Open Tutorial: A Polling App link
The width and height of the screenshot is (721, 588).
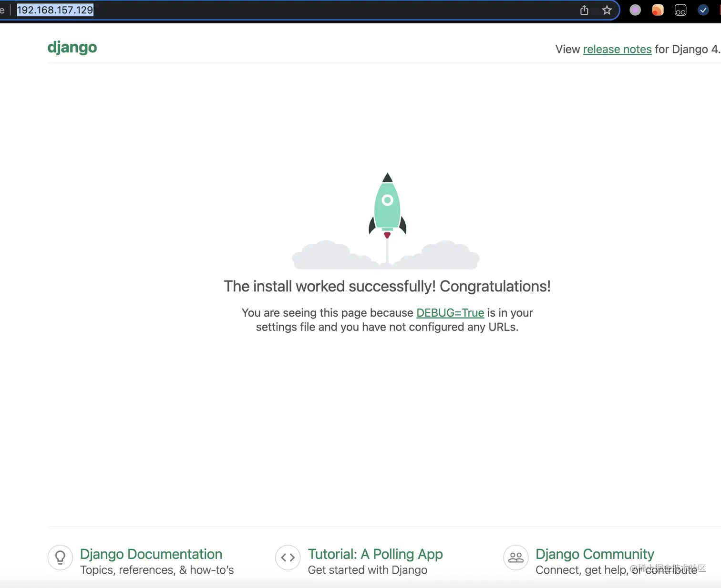pos(375,554)
